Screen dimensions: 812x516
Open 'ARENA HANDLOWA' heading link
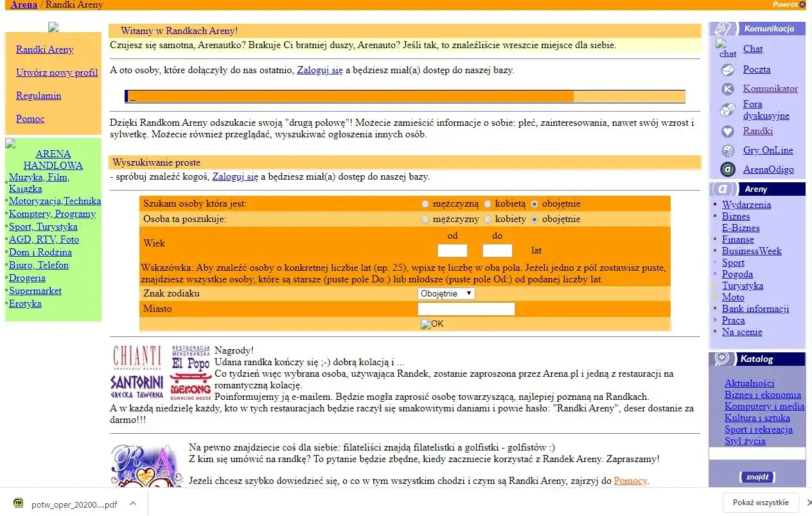coord(53,160)
